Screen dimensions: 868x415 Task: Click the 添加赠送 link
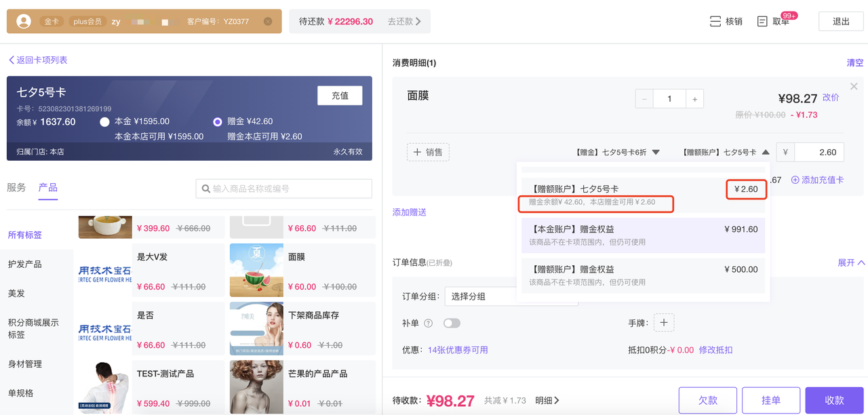[410, 212]
